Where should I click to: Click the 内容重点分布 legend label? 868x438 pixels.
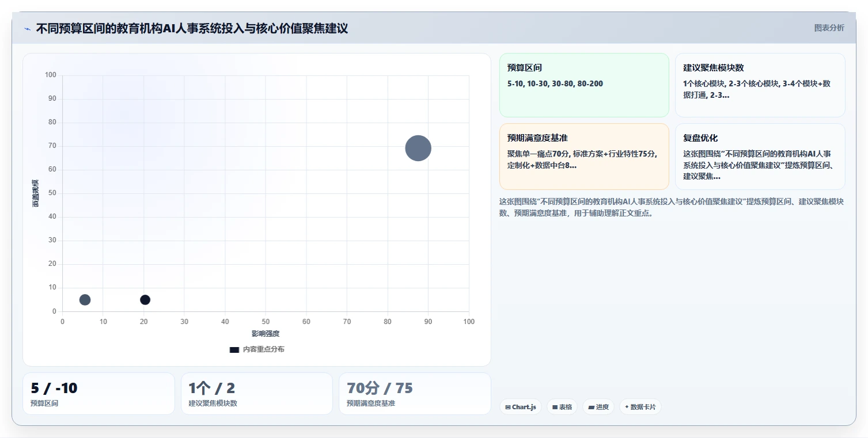tap(263, 349)
